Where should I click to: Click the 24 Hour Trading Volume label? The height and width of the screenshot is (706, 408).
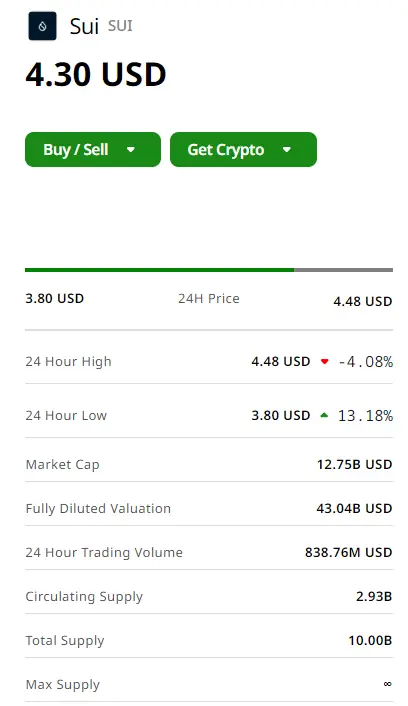104,552
